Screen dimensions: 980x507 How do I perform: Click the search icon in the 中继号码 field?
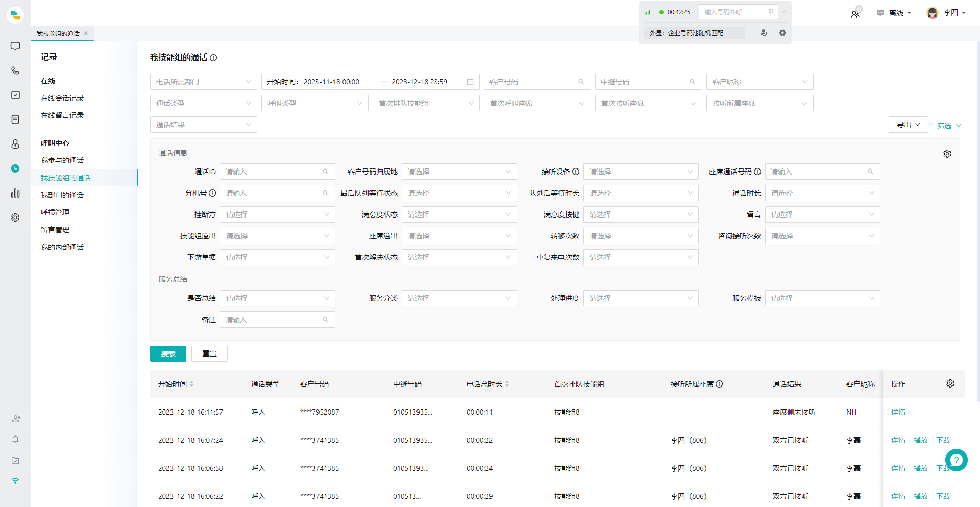coord(693,82)
